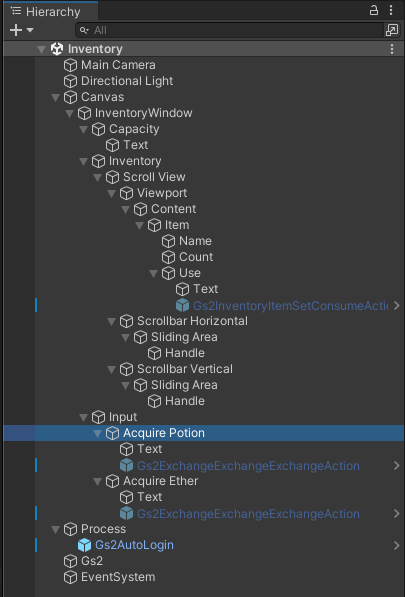Collapse the Canvas tree node
The image size is (405, 597).
56,97
